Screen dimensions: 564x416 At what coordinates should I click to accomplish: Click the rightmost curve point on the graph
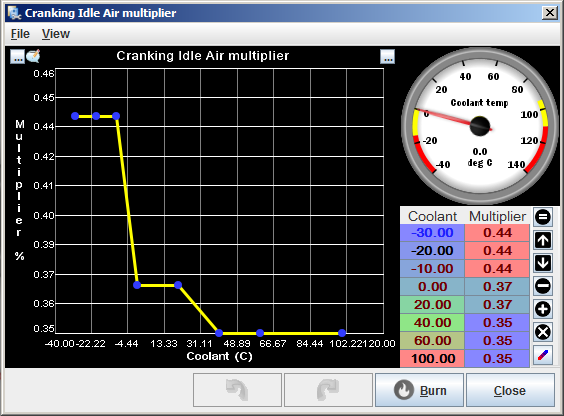click(342, 333)
